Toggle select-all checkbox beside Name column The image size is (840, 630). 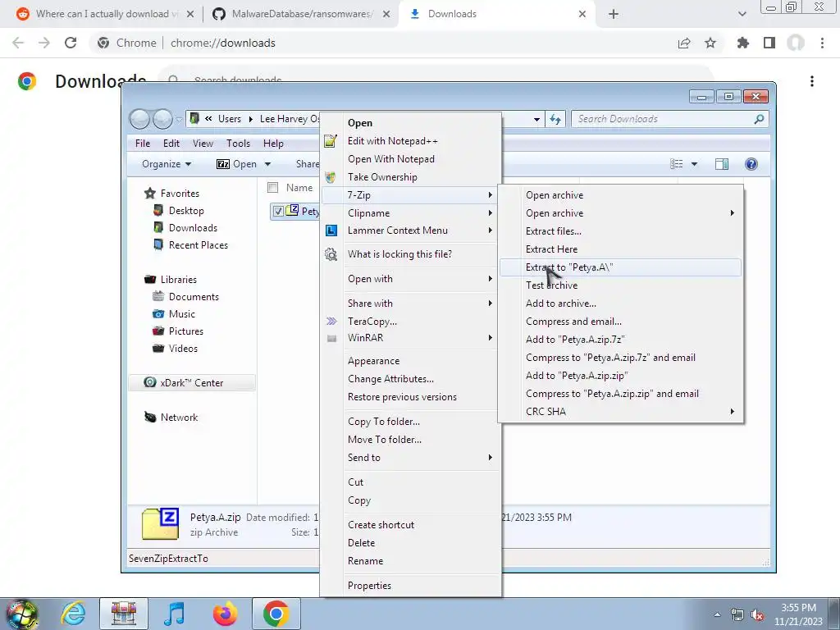tap(272, 188)
